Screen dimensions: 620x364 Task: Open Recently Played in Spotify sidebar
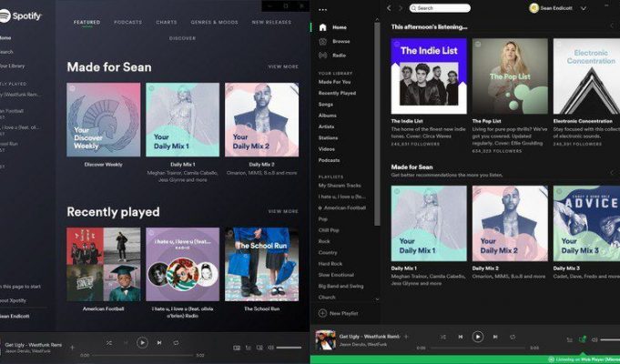tap(337, 93)
